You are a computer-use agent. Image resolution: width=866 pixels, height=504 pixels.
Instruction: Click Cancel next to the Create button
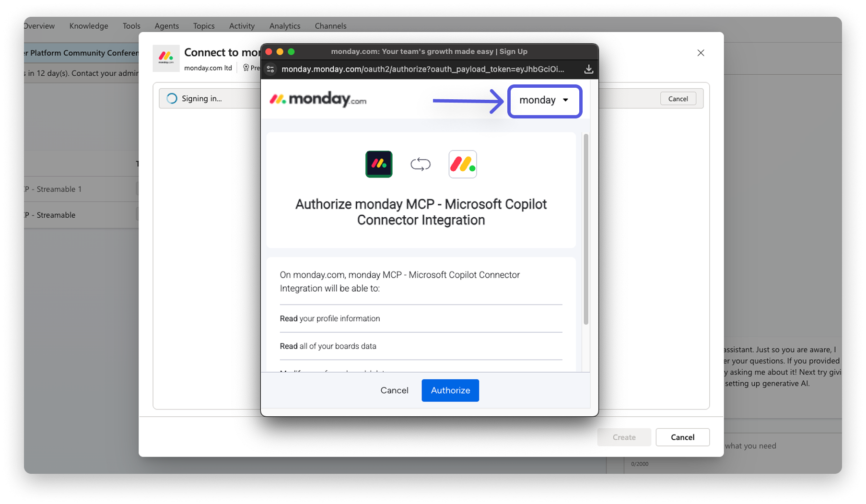click(x=682, y=437)
